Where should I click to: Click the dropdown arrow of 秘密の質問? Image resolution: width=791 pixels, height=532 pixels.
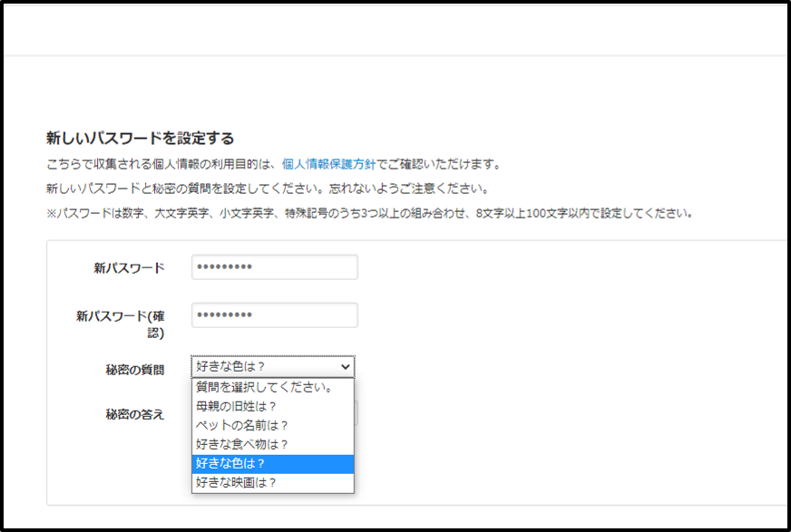click(344, 367)
